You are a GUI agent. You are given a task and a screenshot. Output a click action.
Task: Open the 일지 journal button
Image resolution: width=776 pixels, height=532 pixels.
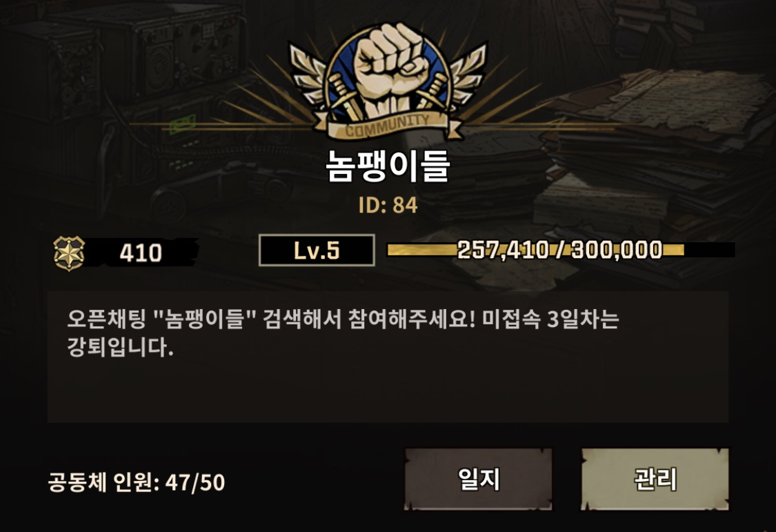coord(478,479)
